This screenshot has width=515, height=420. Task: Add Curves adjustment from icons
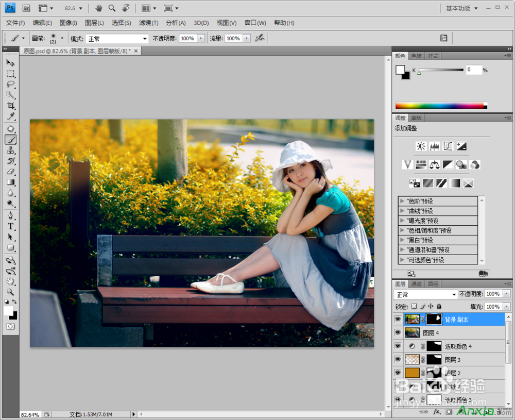[x=448, y=146]
